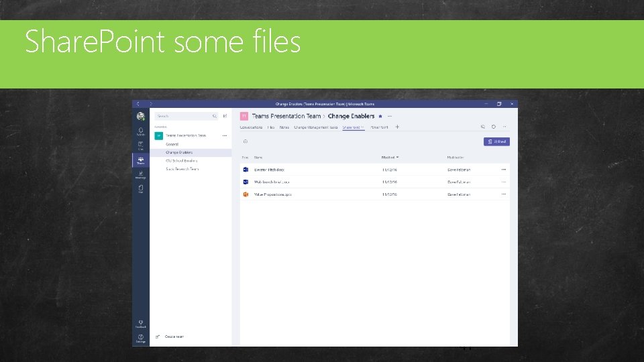This screenshot has width=644, height=362.
Task: Click the reload tab circular icon
Action: coord(494,127)
